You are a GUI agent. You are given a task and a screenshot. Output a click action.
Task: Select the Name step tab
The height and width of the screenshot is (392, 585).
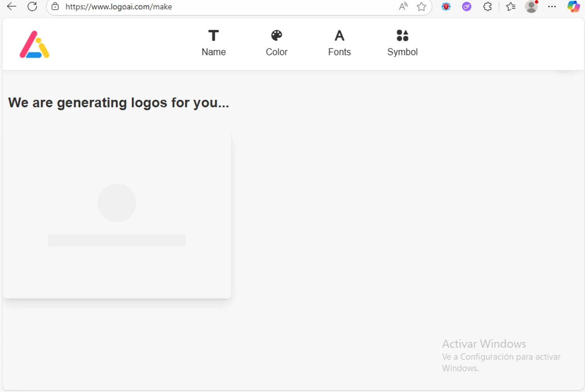pyautogui.click(x=214, y=43)
